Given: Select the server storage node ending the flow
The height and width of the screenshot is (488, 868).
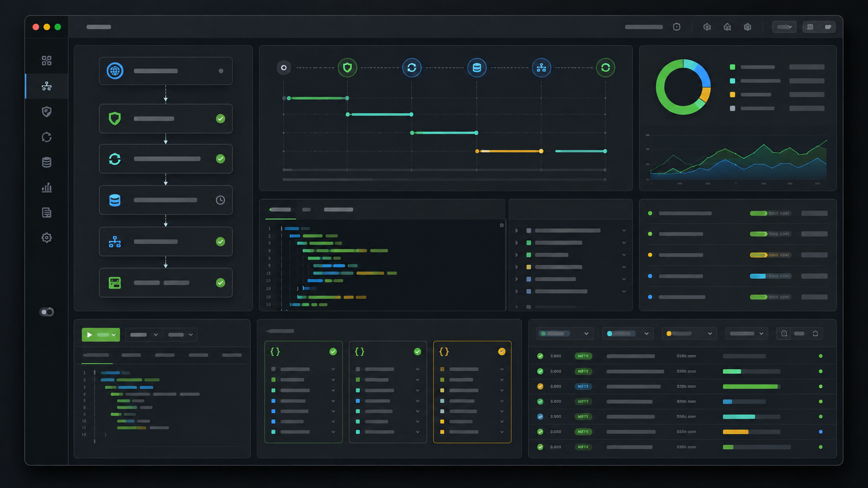Looking at the screenshot, I should pyautogui.click(x=165, y=282).
